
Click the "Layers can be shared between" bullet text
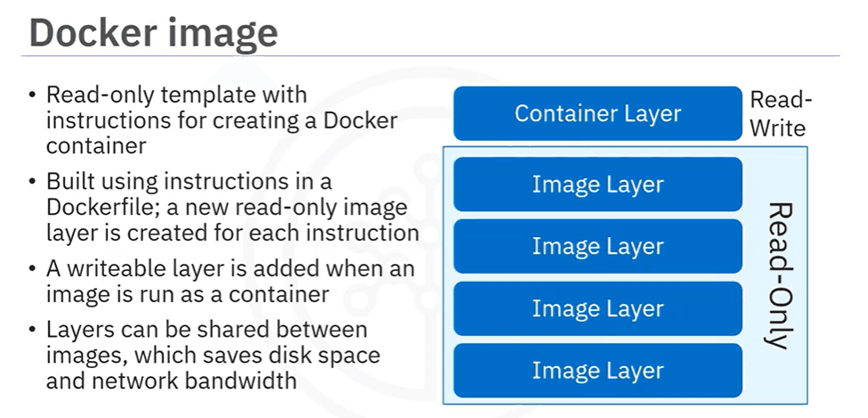207,330
